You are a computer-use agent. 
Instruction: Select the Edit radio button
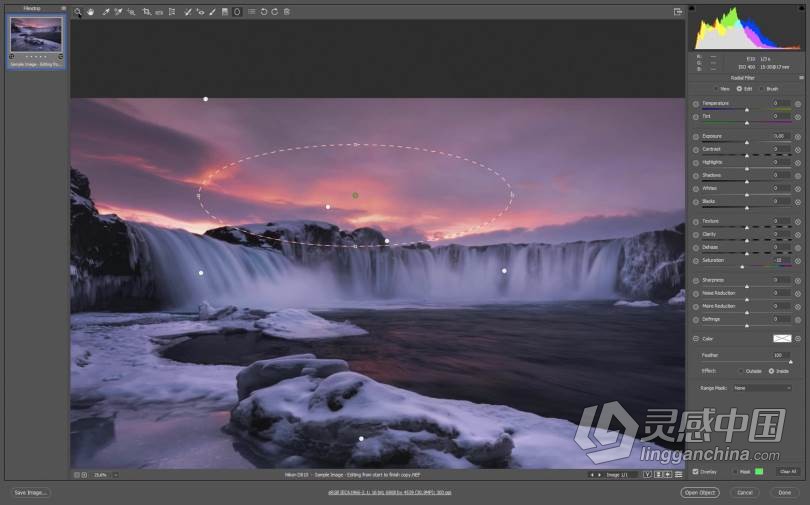coord(739,89)
